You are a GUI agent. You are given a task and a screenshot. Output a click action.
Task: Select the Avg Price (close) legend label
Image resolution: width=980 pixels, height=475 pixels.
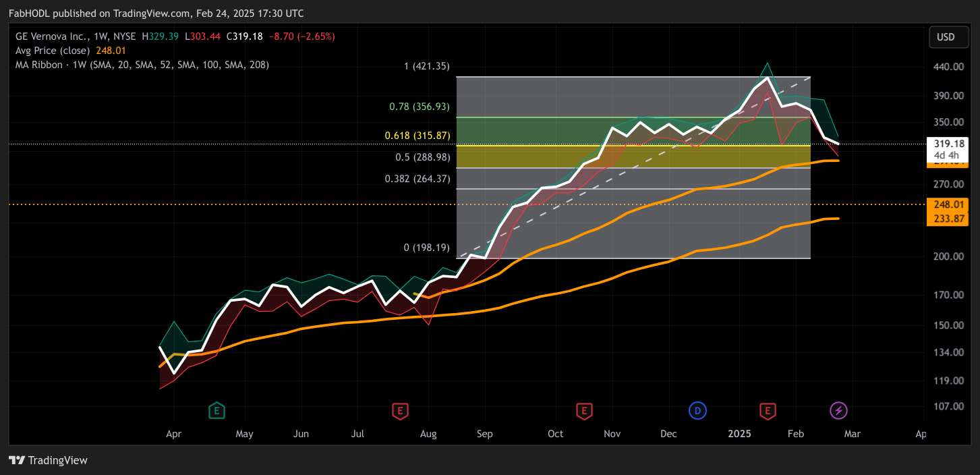coord(54,51)
